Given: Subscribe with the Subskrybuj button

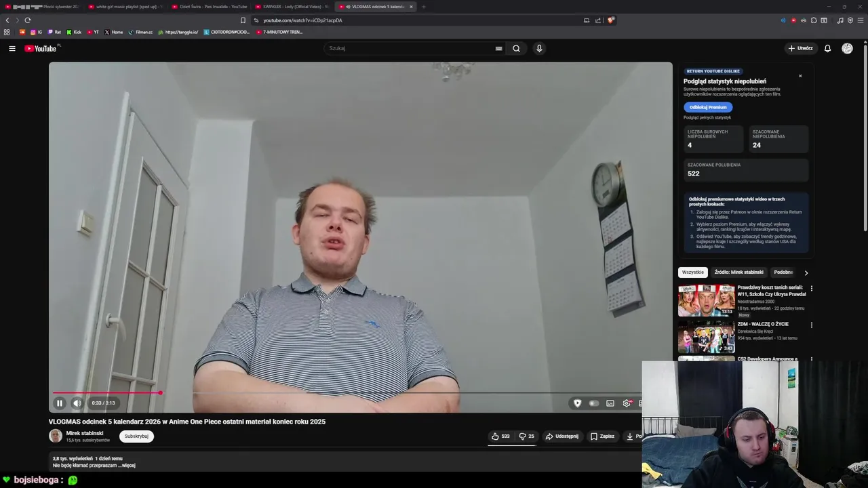Looking at the screenshot, I should click(136, 436).
